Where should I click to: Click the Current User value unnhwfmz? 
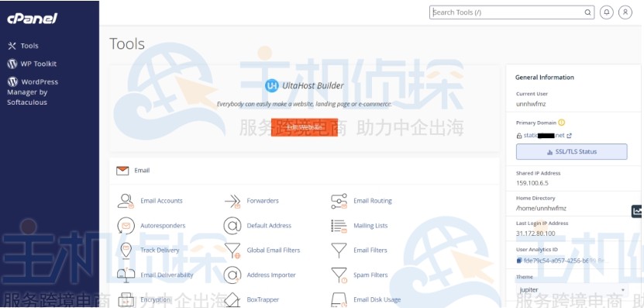(531, 104)
